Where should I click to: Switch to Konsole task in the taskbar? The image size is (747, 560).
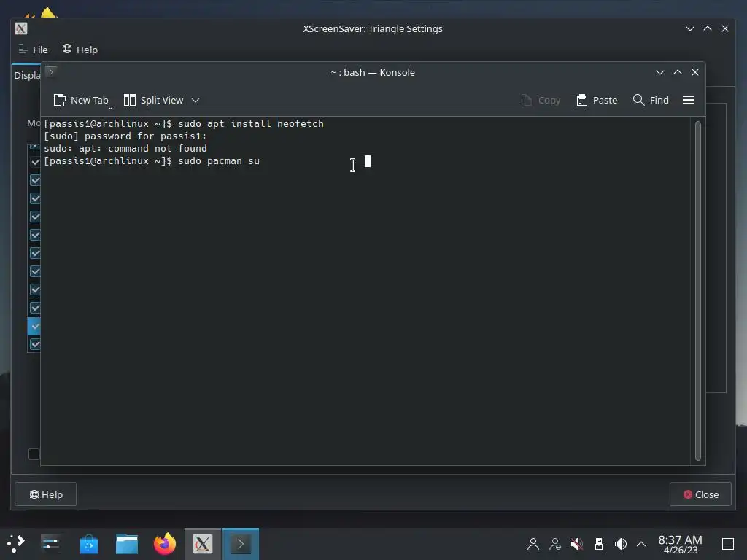241,543
